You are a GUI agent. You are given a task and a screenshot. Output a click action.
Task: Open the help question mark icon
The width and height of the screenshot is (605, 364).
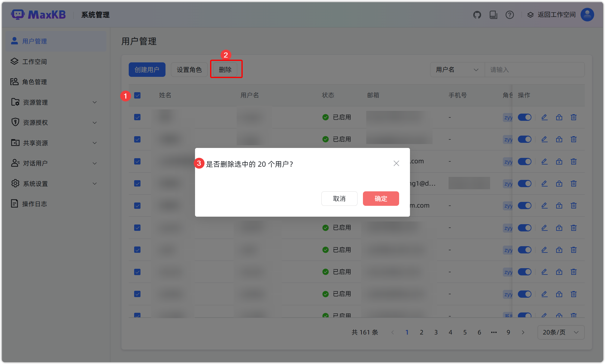[x=509, y=14]
